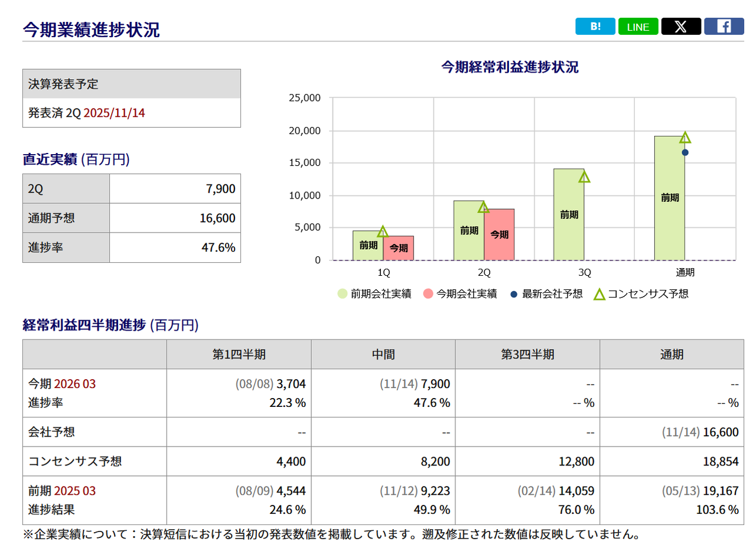Share this page on Facebook
This screenshot has width=756, height=551.
pyautogui.click(x=724, y=27)
